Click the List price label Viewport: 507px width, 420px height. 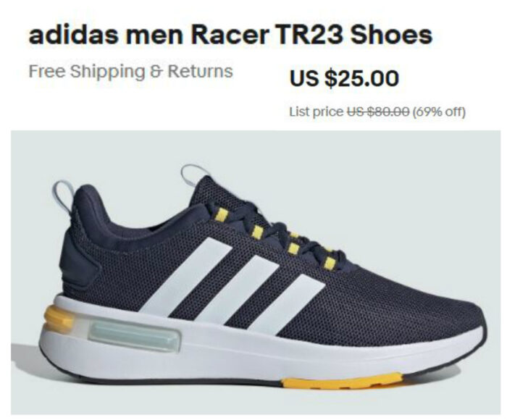[x=317, y=112]
